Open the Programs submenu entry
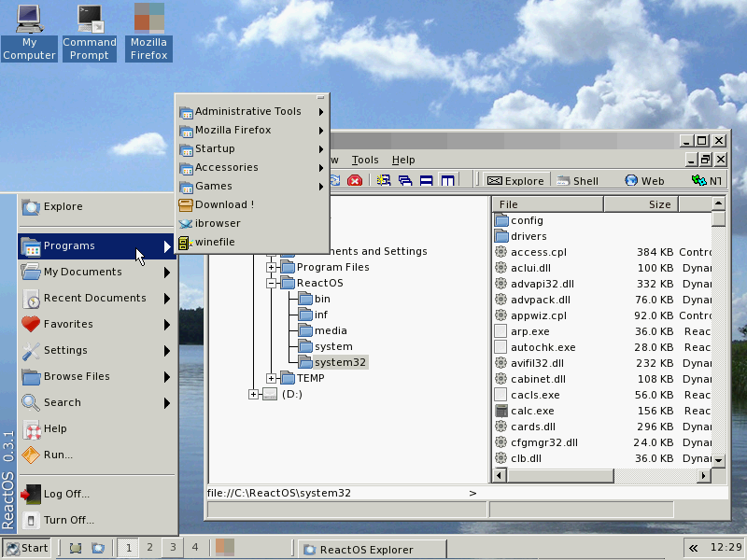 (96, 246)
